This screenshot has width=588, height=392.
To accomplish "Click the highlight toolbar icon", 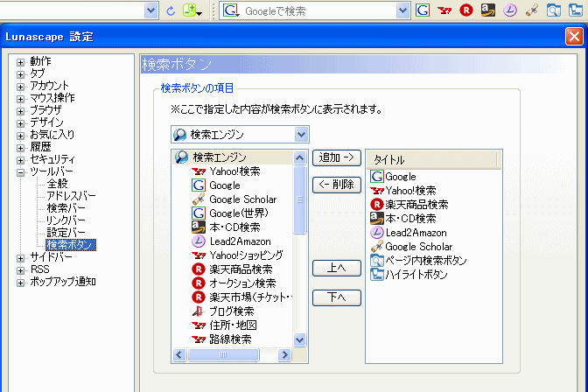I will [575, 10].
